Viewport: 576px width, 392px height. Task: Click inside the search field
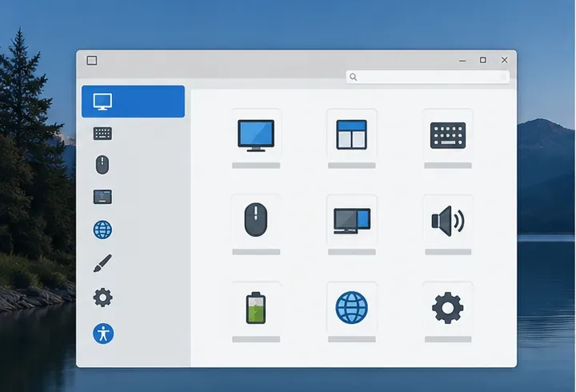pos(427,77)
